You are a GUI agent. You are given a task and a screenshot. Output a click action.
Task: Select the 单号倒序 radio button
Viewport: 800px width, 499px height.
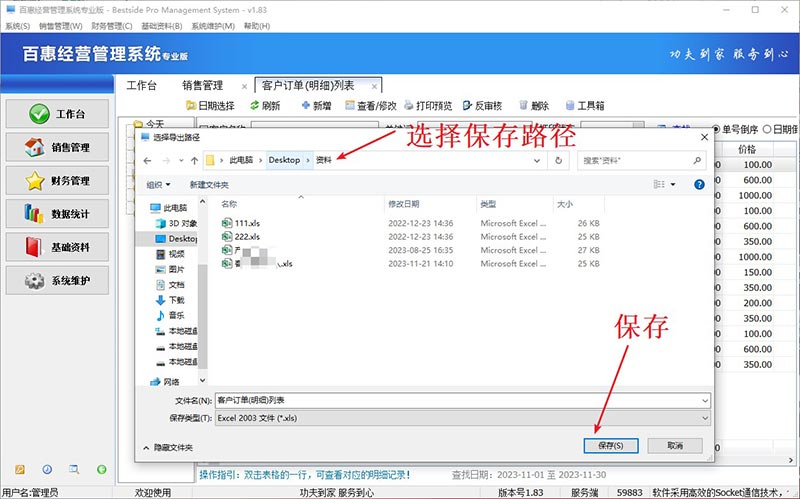[x=716, y=130]
